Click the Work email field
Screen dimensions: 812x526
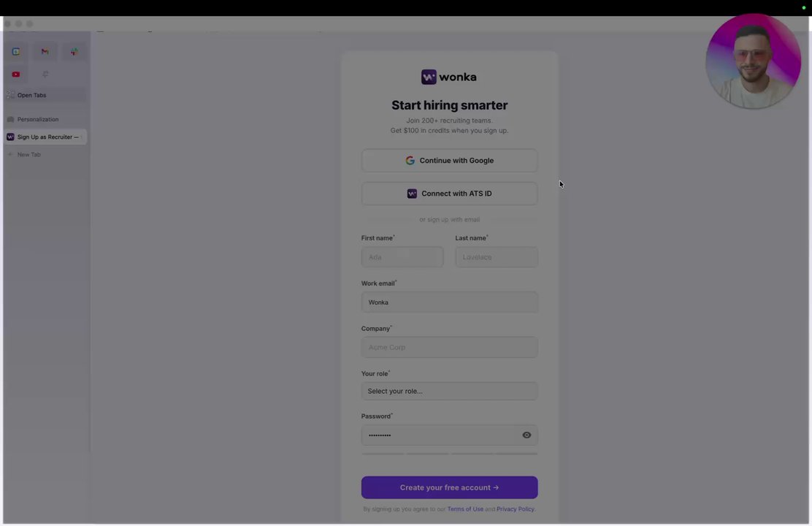[449, 302]
